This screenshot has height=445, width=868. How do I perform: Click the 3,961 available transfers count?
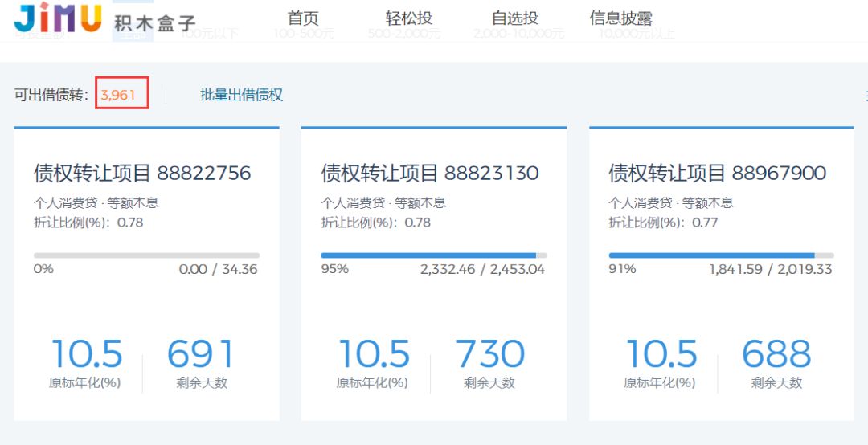(118, 96)
